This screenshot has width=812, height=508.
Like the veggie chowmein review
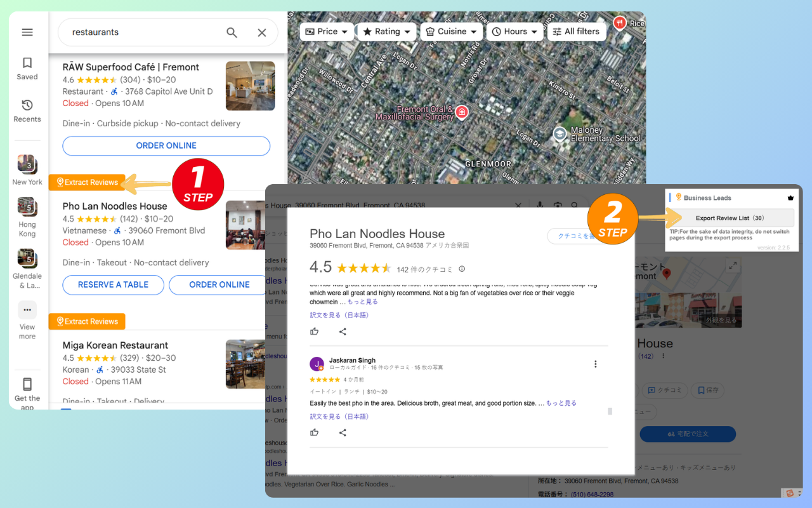pyautogui.click(x=315, y=331)
